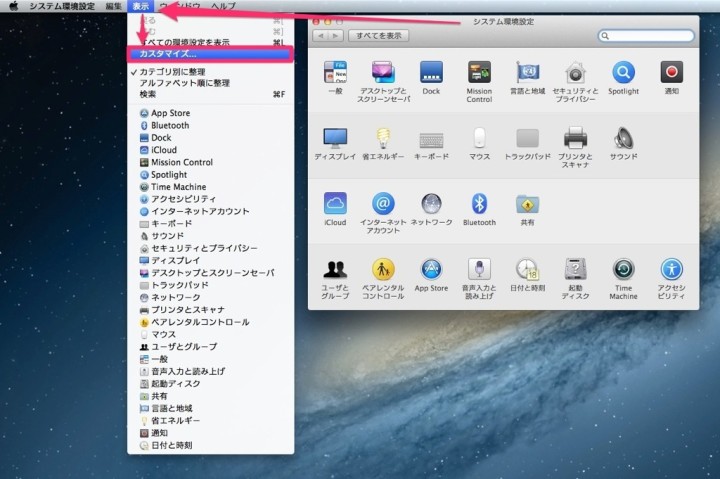
Task: Open ヘルプ menu in menu bar
Action: (224, 6)
